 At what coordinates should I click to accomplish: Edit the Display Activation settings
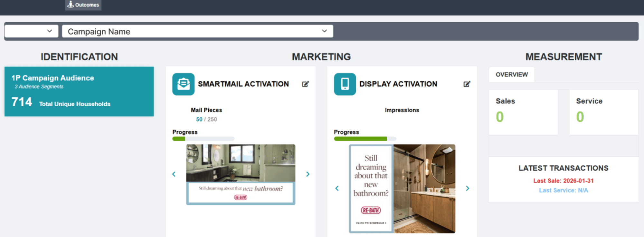(467, 84)
